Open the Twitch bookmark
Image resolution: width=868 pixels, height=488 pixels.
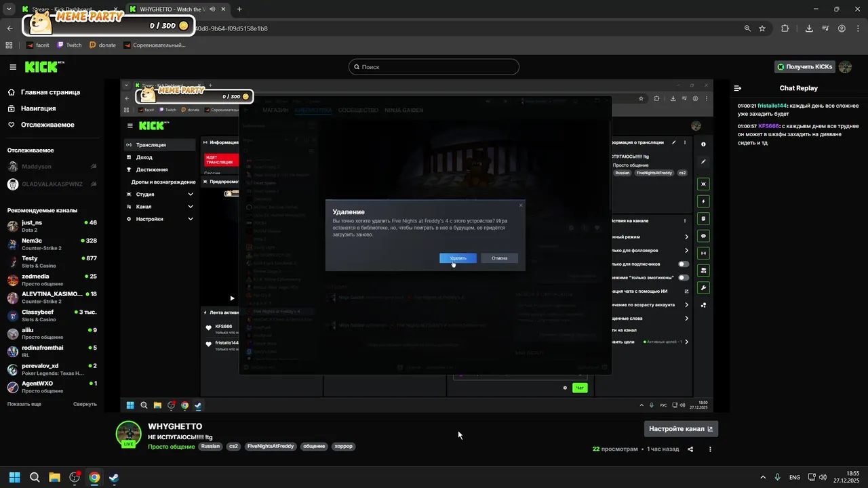[x=69, y=45]
